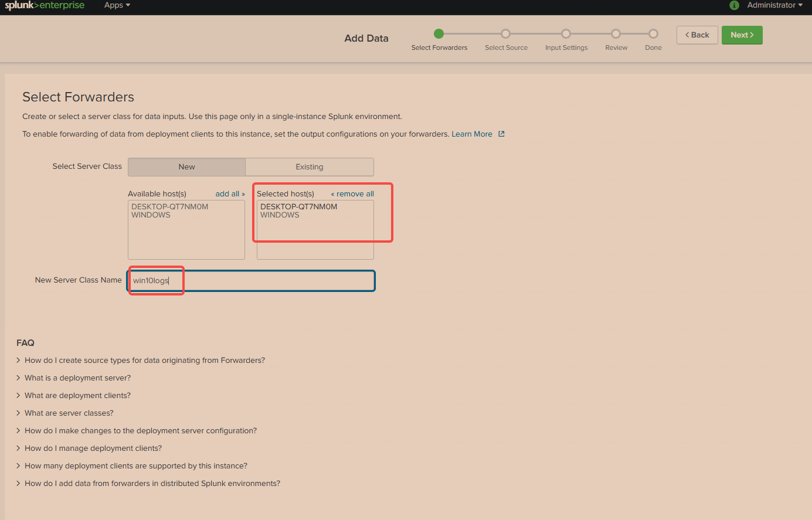This screenshot has height=520, width=812.
Task: Click the Input Settings step label
Action: click(x=566, y=48)
